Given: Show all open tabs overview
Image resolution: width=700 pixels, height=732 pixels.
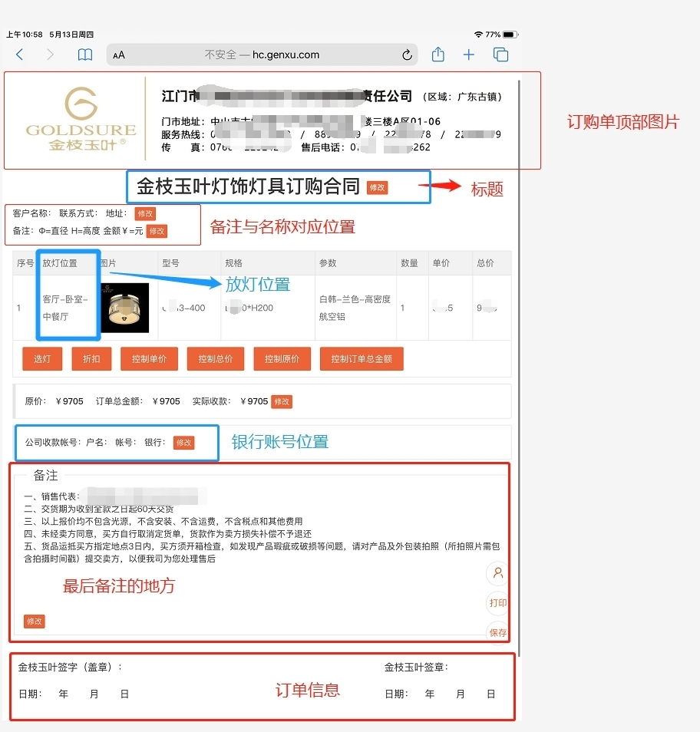Looking at the screenshot, I should coord(500,54).
